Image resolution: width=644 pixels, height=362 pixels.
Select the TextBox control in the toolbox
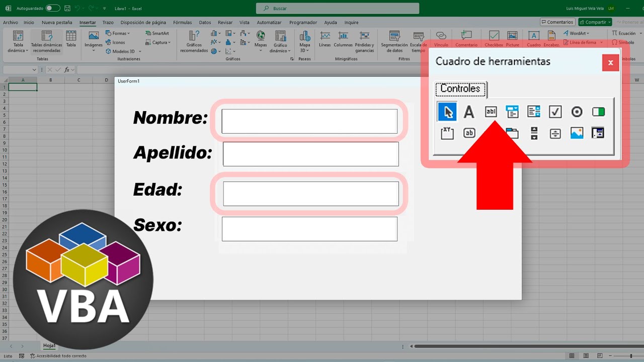491,112
